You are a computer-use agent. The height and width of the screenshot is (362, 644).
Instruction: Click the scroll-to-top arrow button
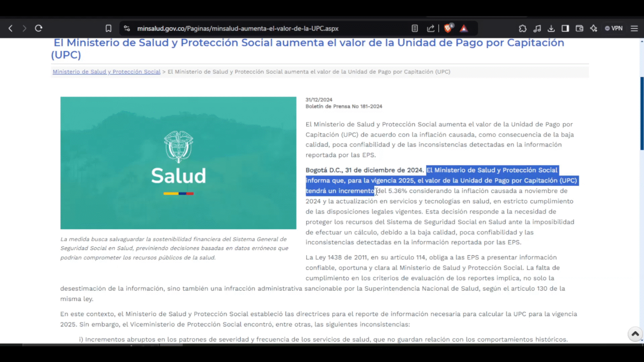click(x=635, y=334)
